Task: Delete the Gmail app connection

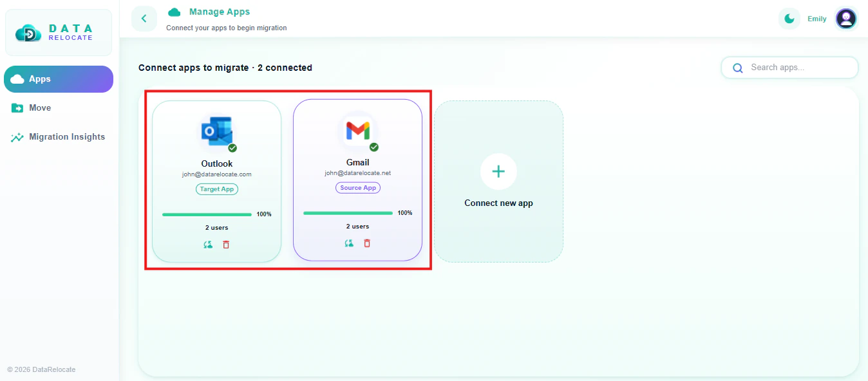Action: point(367,243)
